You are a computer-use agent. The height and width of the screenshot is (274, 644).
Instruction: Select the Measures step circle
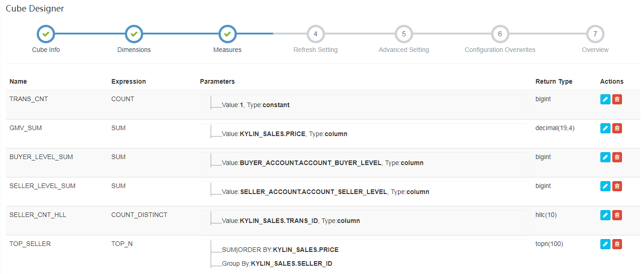[x=228, y=34]
